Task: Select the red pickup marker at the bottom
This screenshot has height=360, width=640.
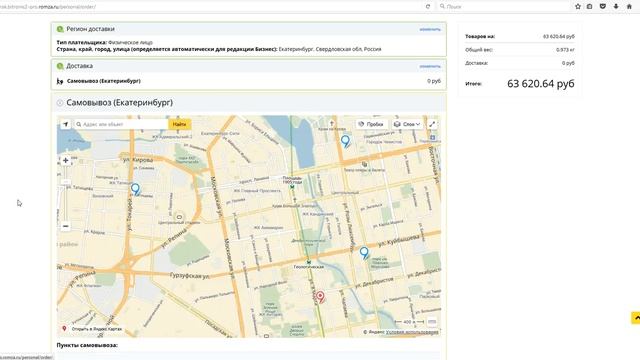Action: (x=320, y=297)
